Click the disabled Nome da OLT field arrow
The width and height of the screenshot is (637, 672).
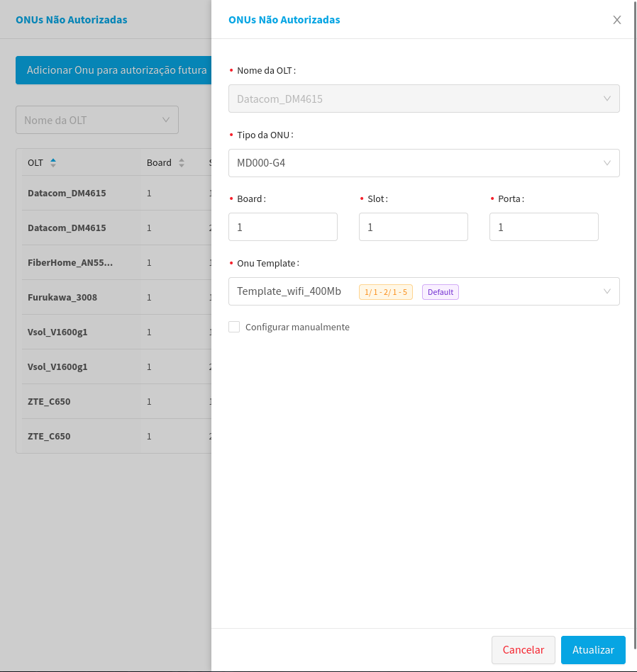coord(606,99)
